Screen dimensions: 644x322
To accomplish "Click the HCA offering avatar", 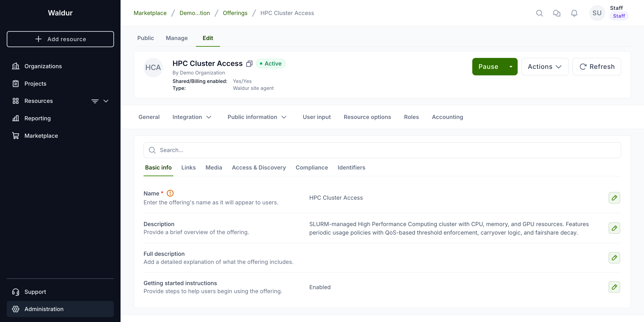I will (153, 68).
